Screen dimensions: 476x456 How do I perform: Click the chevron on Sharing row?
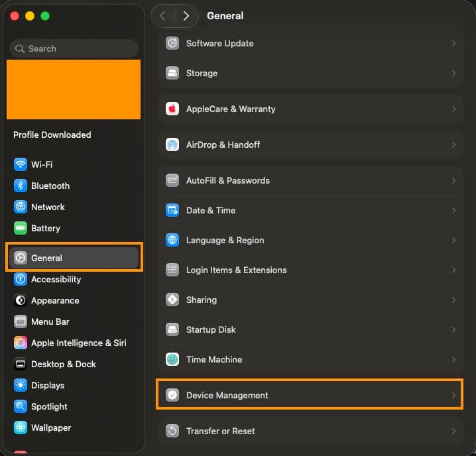453,300
